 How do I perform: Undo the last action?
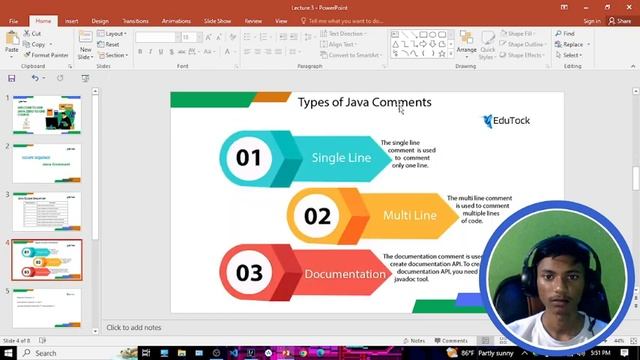pos(35,78)
